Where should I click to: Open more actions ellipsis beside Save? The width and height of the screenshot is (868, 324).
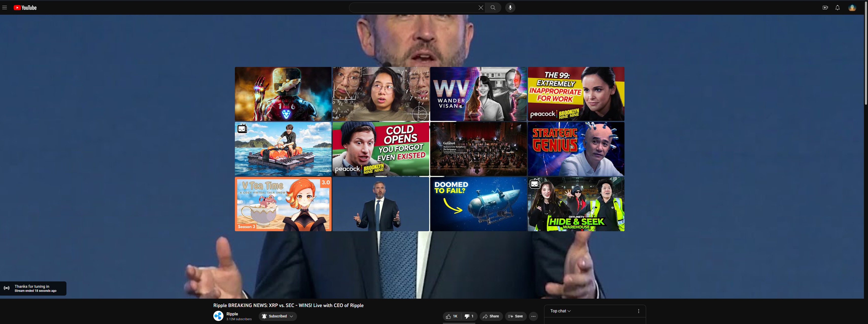click(x=533, y=316)
